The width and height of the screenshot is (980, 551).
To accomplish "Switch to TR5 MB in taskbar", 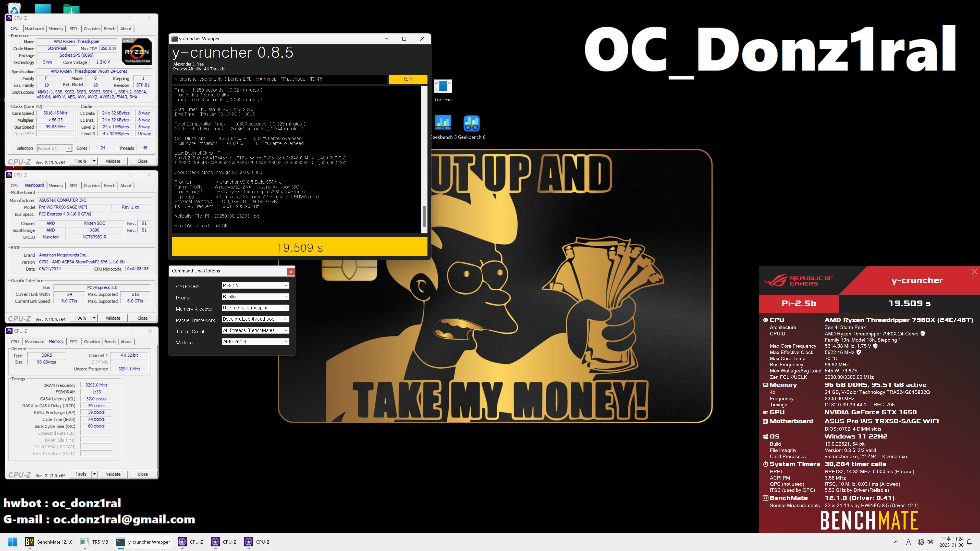I will point(95,542).
